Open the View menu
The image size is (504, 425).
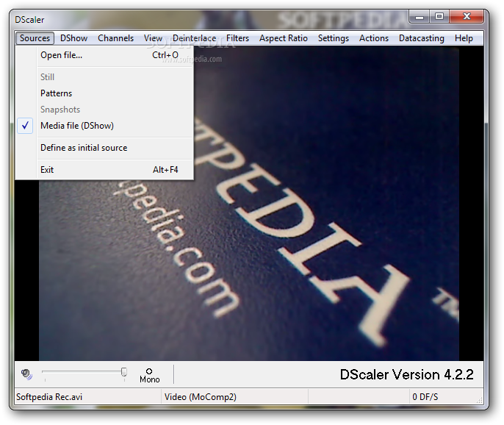click(153, 38)
